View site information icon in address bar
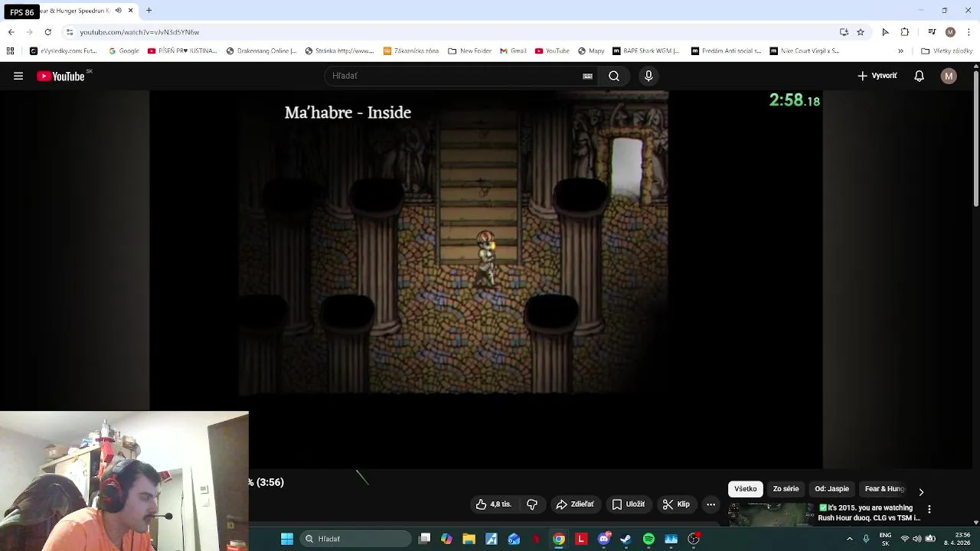Screen dimensions: 980x551 click(70, 32)
